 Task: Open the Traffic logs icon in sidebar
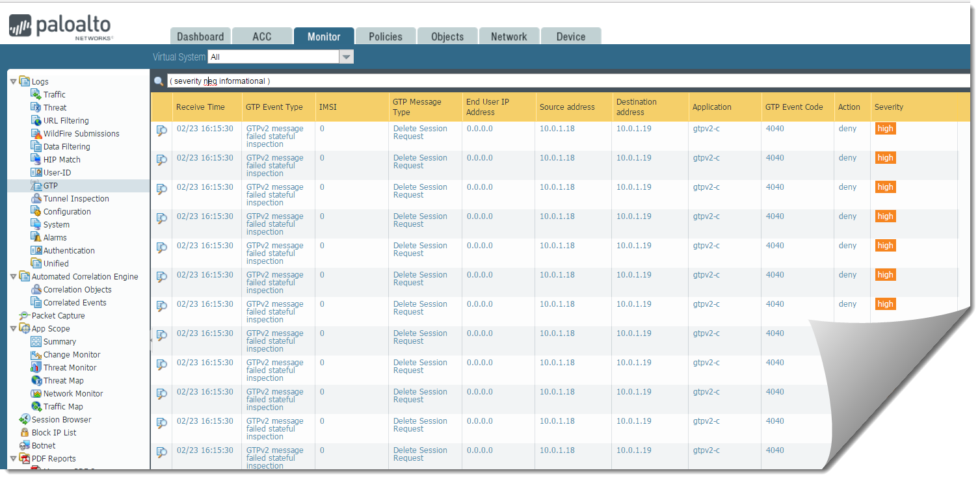click(36, 94)
